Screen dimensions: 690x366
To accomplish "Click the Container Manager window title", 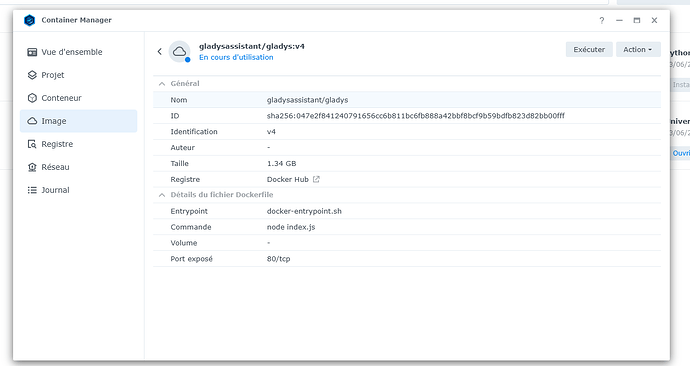I will (x=77, y=20).
